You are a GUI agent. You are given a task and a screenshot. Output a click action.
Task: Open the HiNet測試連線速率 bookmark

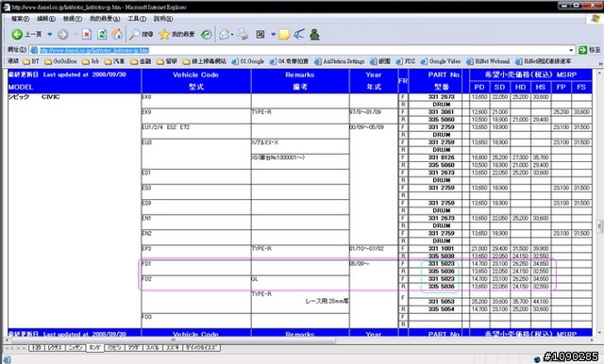click(x=544, y=61)
